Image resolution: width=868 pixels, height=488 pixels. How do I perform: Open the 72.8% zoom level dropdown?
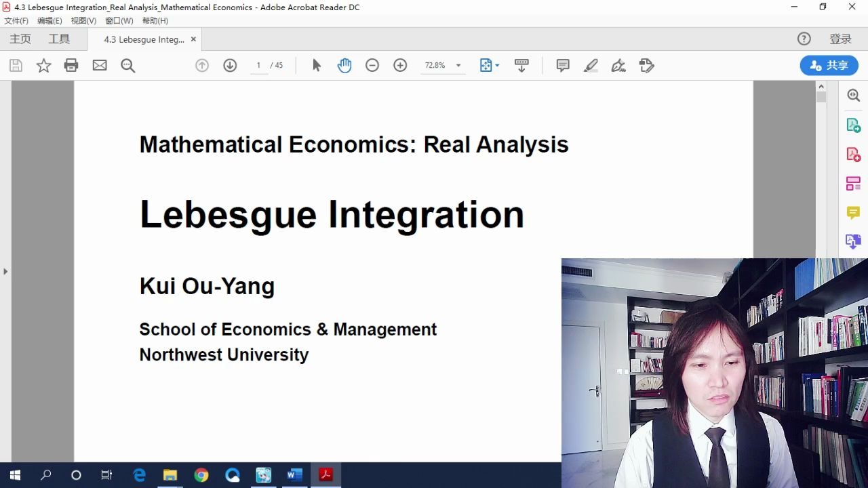(x=443, y=66)
